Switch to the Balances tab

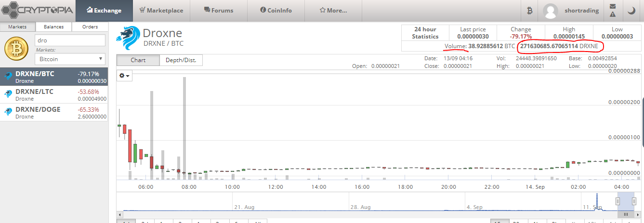53,27
